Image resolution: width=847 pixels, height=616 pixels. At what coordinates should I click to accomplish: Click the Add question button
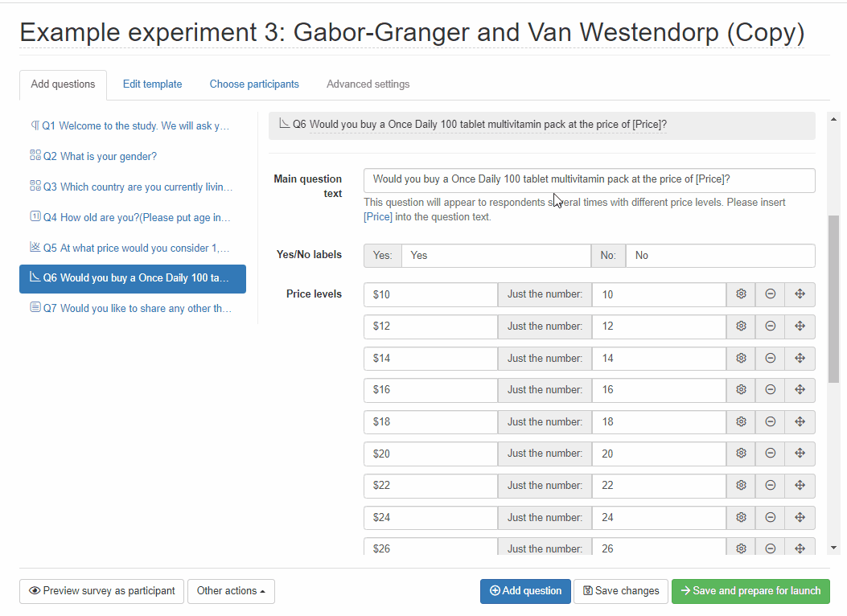pos(525,591)
